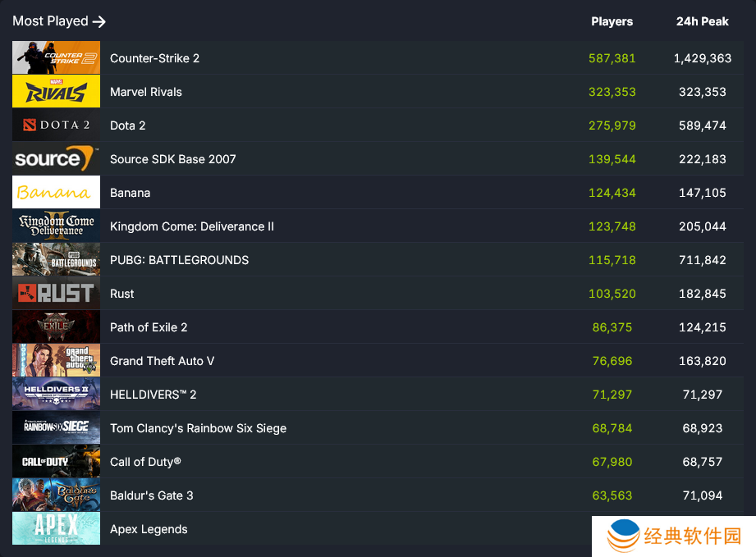756x557 pixels.
Task: Select PUBG player count 115,718
Action: coord(612,260)
